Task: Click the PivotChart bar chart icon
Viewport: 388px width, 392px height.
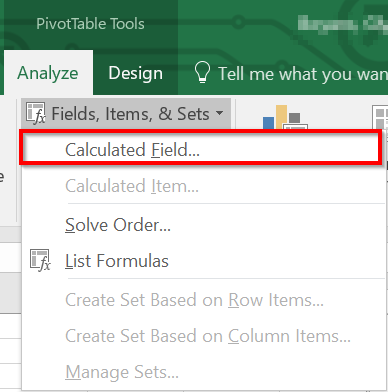Action: pos(285,117)
